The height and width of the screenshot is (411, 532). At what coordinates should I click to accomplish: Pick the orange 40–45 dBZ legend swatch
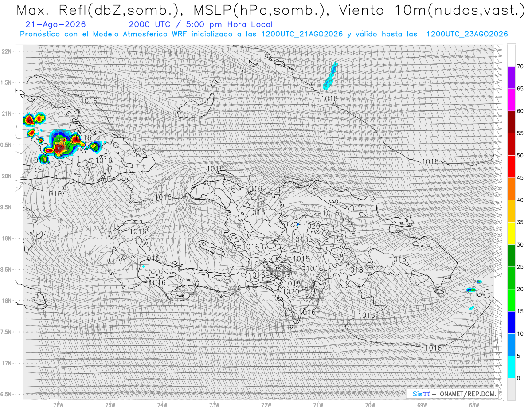point(511,189)
